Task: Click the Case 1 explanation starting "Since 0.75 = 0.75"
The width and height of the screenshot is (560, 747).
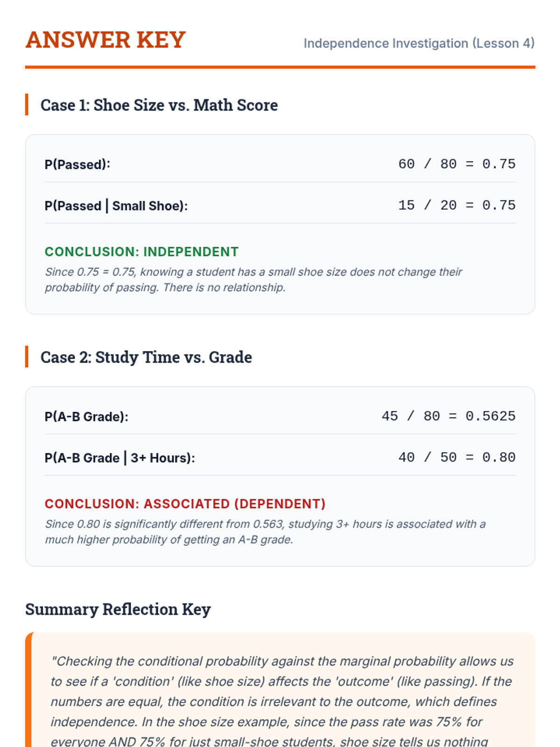Action: (253, 280)
